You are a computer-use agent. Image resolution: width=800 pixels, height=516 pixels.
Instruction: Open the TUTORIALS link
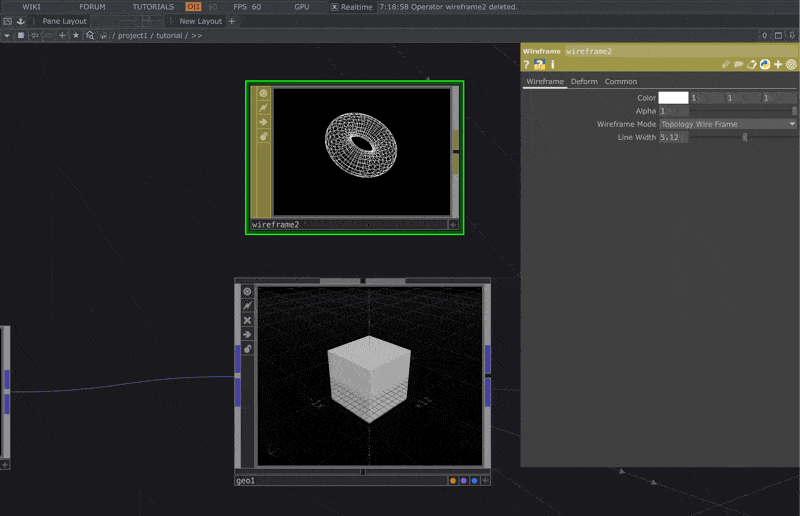point(153,7)
